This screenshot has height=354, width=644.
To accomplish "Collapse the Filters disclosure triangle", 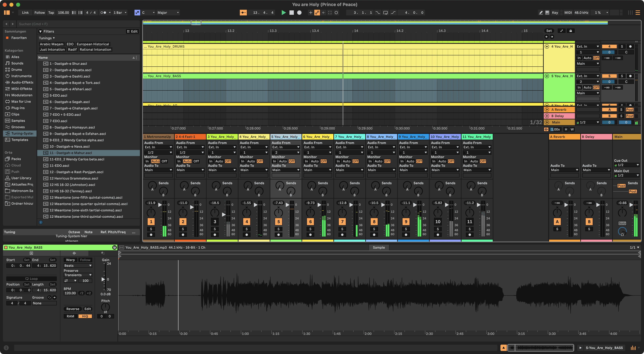I will [x=40, y=32].
